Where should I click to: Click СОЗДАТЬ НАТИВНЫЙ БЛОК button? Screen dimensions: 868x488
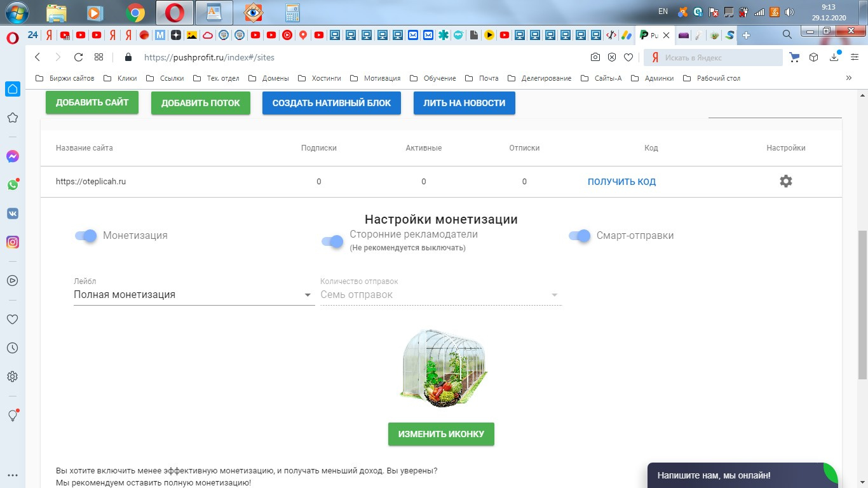332,103
